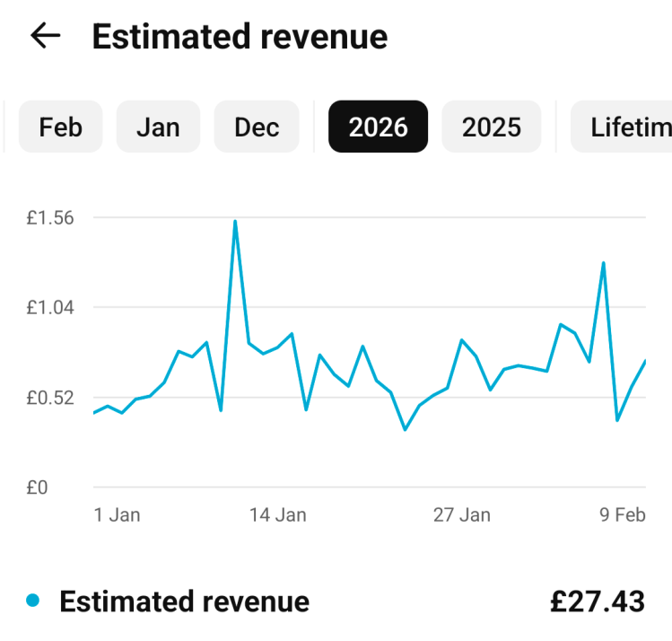
Task: Select the 2026 year chip
Action: click(378, 127)
